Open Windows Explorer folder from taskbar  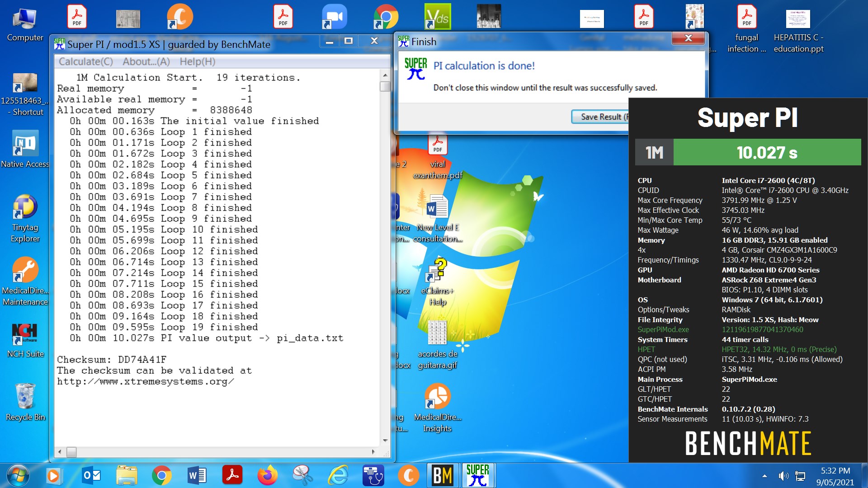click(x=127, y=475)
